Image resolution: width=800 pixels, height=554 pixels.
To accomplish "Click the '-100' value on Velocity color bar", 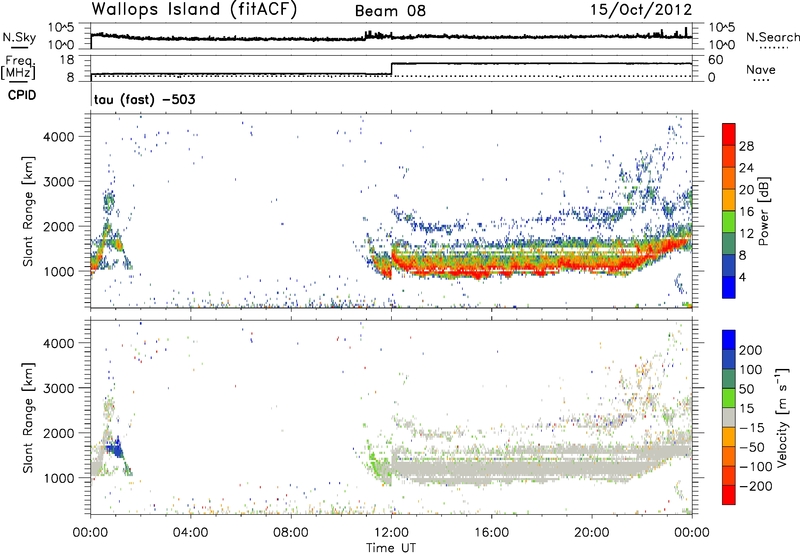I will coord(755,467).
